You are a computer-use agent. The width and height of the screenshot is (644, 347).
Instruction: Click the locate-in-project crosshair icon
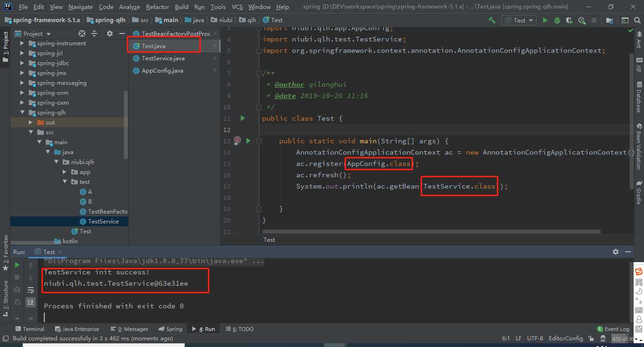[82, 33]
